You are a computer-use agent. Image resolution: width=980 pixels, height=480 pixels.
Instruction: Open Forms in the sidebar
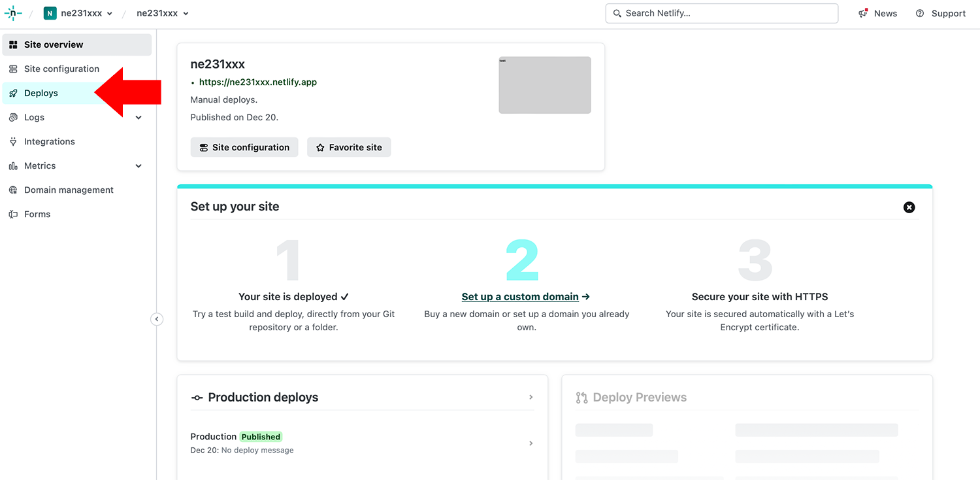pyautogui.click(x=77, y=214)
